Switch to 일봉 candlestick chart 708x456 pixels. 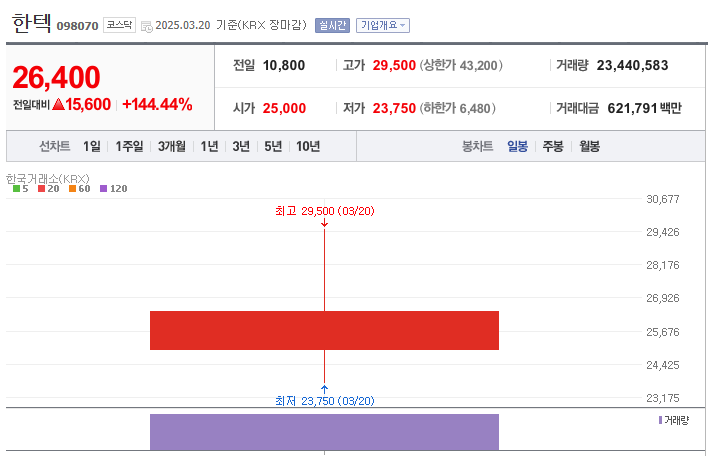pyautogui.click(x=517, y=146)
